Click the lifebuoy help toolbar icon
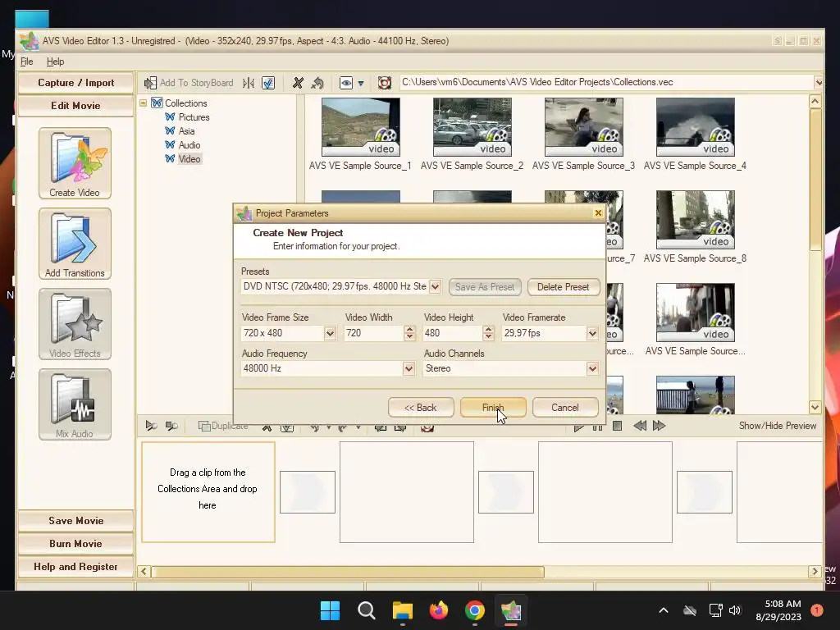840x630 pixels. pos(384,83)
